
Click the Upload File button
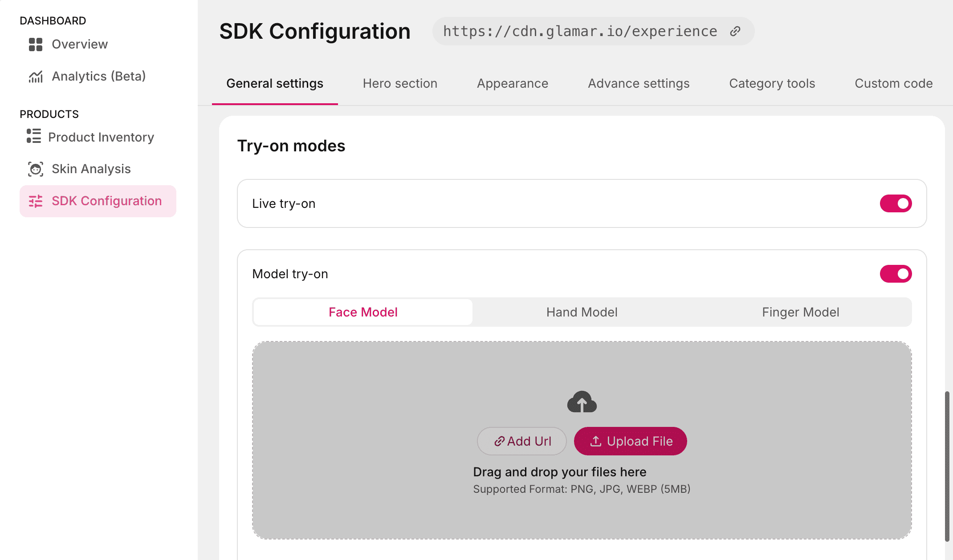[x=630, y=441]
